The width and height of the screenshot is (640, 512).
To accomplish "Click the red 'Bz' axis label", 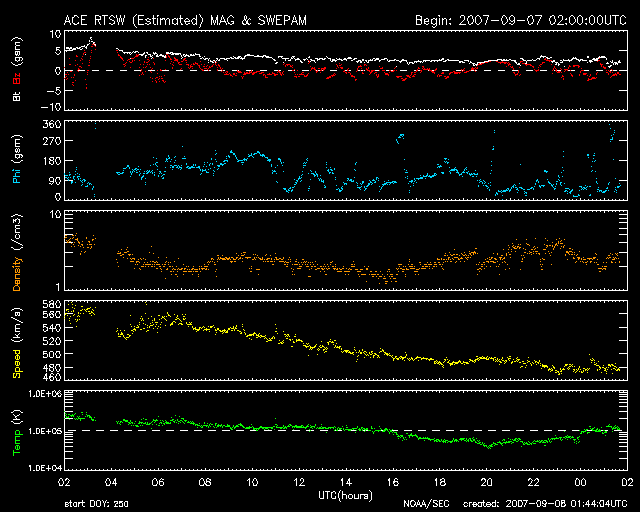I will pos(17,78).
